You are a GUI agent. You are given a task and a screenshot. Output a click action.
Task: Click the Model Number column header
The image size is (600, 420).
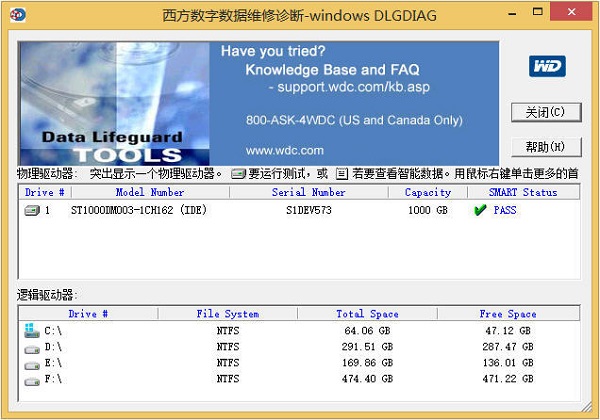tap(150, 192)
